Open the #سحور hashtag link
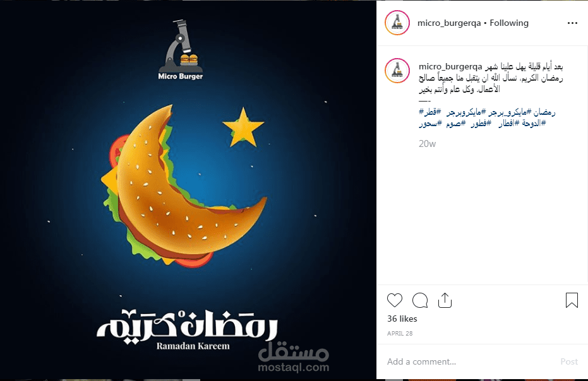The height and width of the screenshot is (381, 588). [x=431, y=123]
